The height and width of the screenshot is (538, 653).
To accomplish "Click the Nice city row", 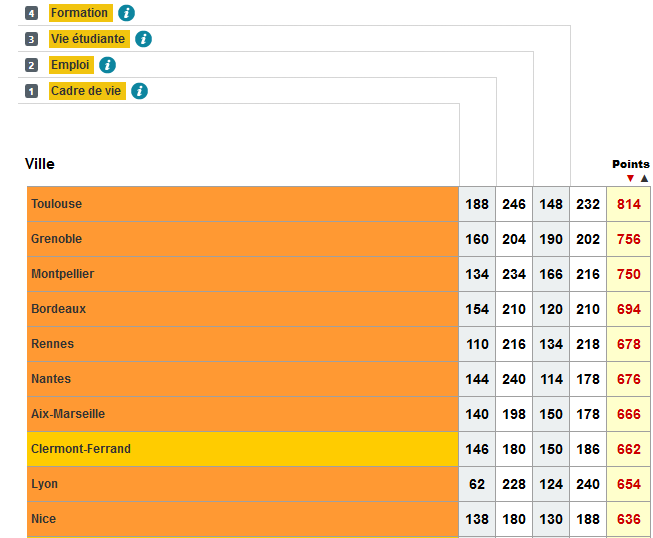I will (44, 519).
